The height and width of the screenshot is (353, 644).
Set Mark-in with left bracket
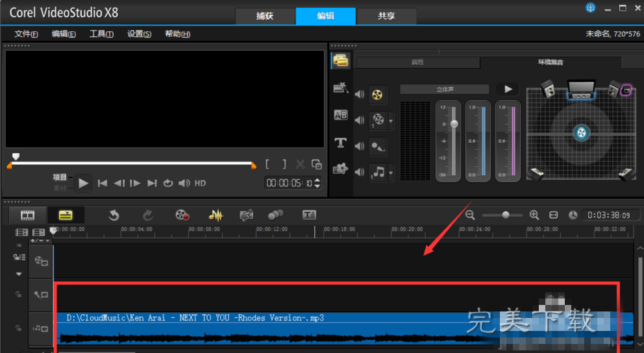pyautogui.click(x=267, y=165)
